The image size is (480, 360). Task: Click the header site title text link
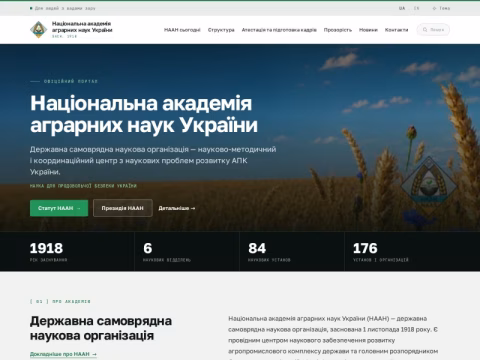point(82,27)
